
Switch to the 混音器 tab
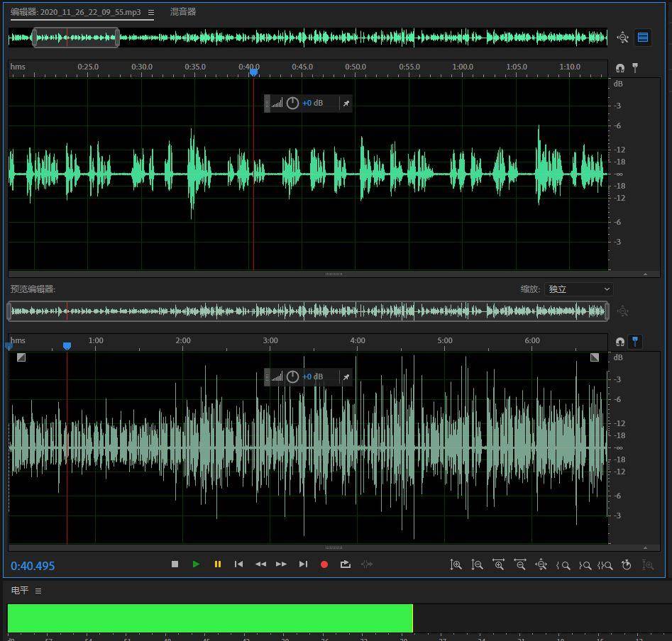pos(183,12)
